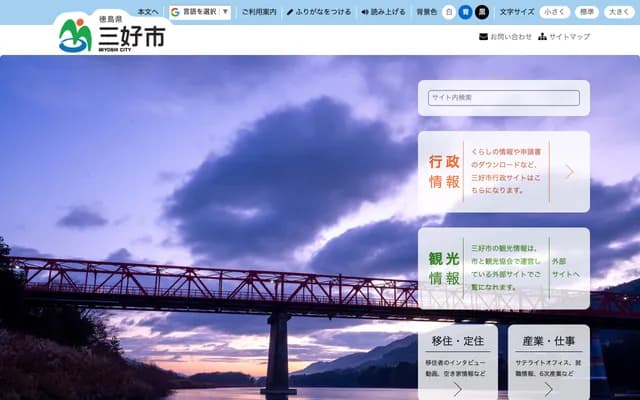Image resolution: width=640 pixels, height=400 pixels.
Task: Decrease text size with 小さく
Action: click(555, 12)
